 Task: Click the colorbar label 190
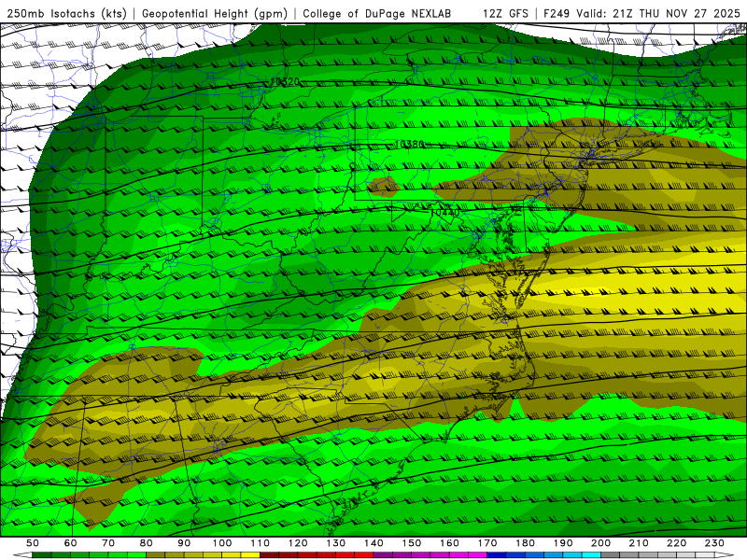coord(563,543)
